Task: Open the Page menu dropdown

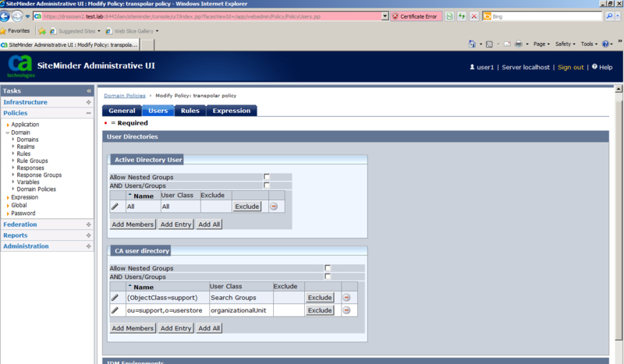Action: pyautogui.click(x=541, y=44)
